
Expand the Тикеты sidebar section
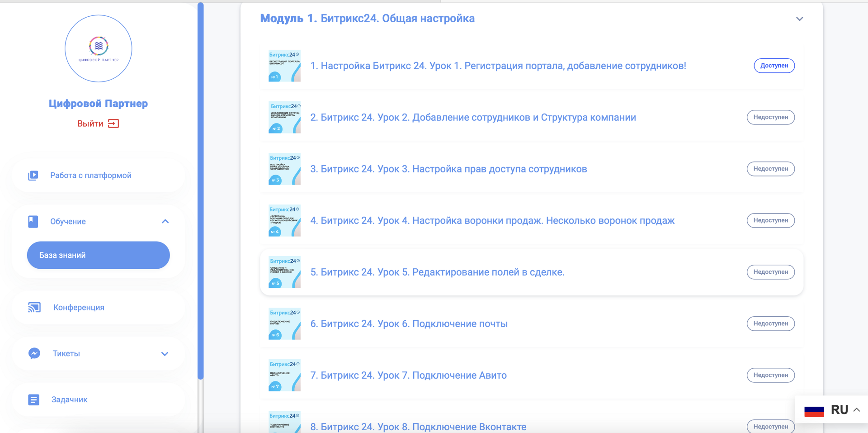point(165,354)
